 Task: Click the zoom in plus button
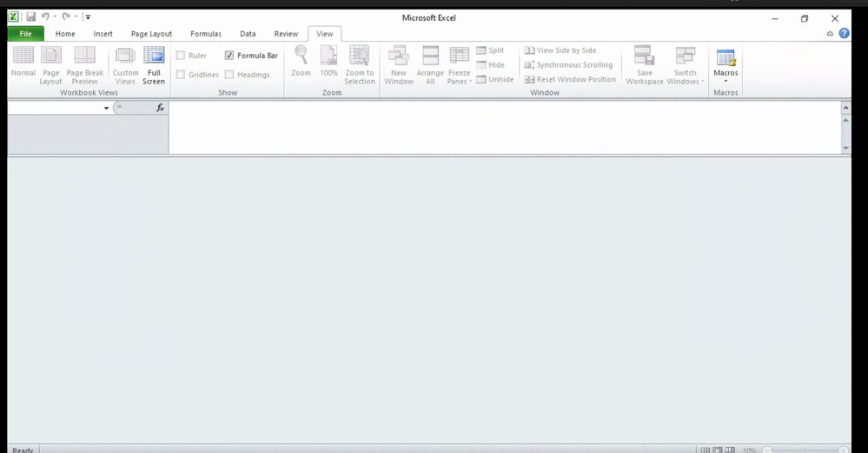click(843, 450)
